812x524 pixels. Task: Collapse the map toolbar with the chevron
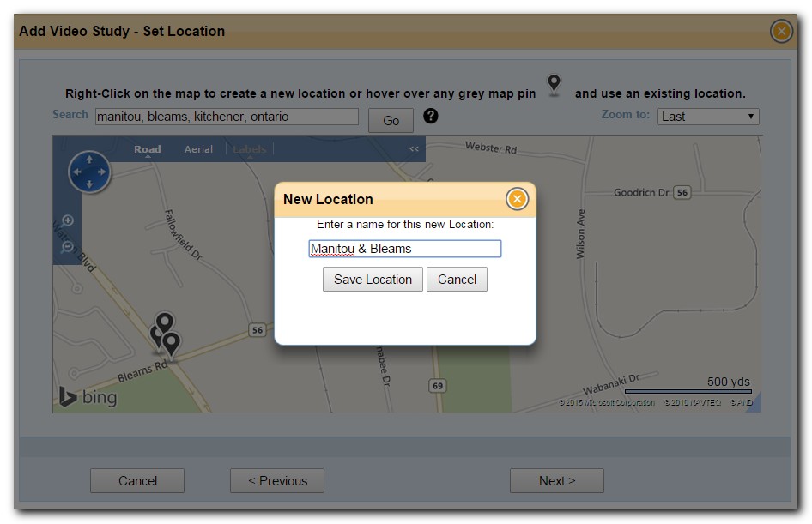click(x=412, y=148)
